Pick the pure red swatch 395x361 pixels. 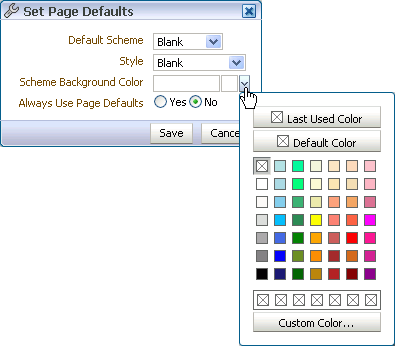pos(352,238)
